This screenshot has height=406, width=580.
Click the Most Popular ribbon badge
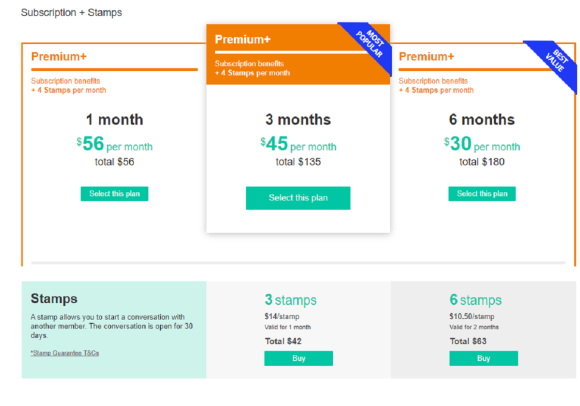(370, 44)
